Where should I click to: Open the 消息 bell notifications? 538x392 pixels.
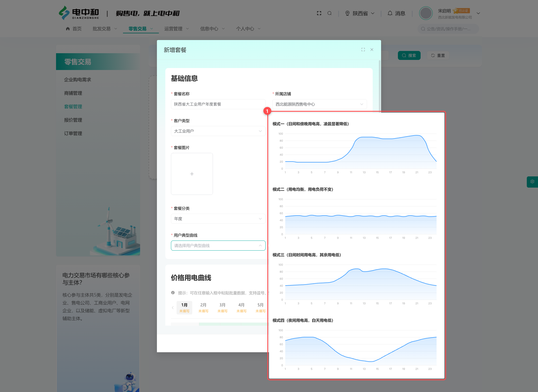(396, 13)
